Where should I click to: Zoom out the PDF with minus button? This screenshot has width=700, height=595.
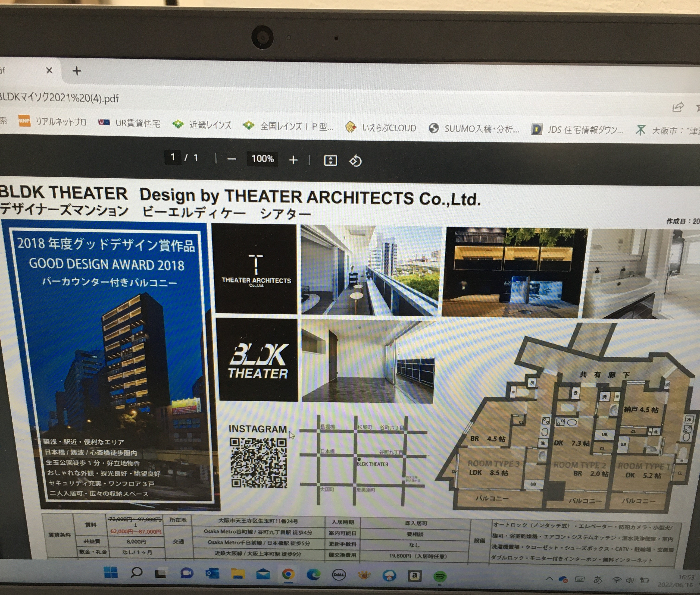click(x=231, y=159)
